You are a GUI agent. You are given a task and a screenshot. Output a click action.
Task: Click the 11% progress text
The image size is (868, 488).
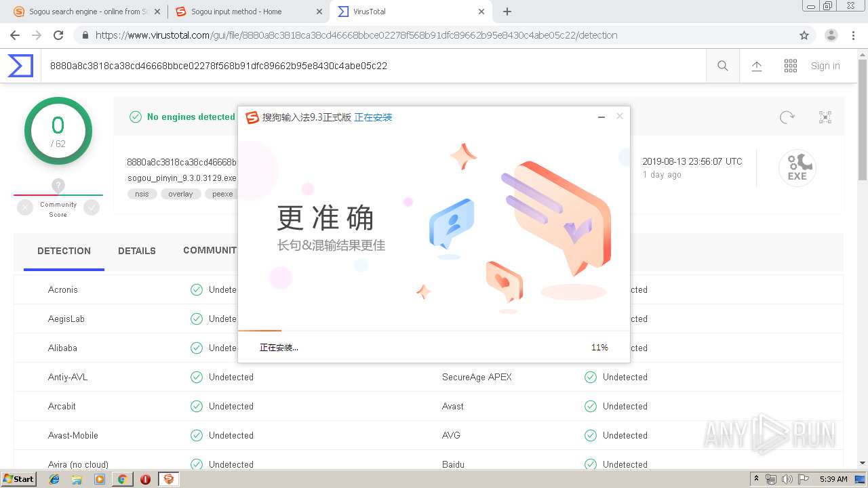click(x=599, y=348)
